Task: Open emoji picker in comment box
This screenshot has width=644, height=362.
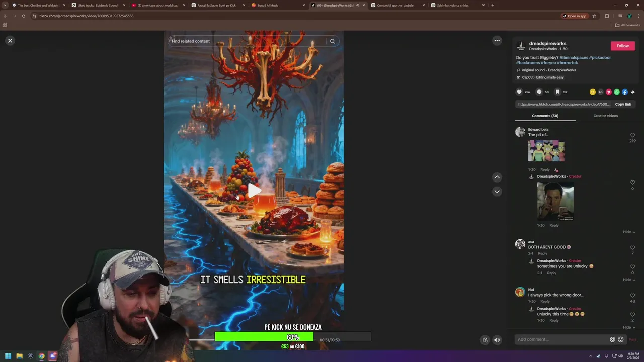Action: [x=620, y=339]
